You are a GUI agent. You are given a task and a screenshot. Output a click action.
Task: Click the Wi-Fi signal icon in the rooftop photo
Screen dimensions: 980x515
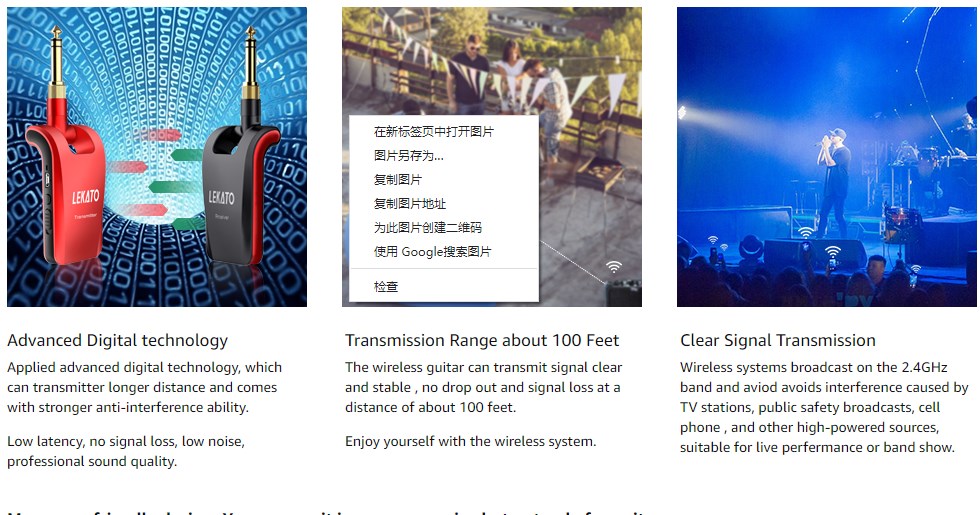[614, 267]
